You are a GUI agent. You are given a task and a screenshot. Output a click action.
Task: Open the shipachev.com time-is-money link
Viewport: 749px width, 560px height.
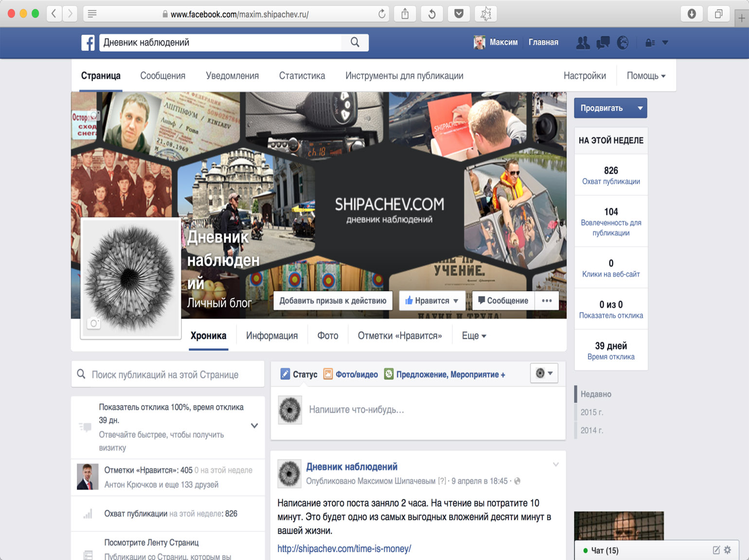(344, 549)
